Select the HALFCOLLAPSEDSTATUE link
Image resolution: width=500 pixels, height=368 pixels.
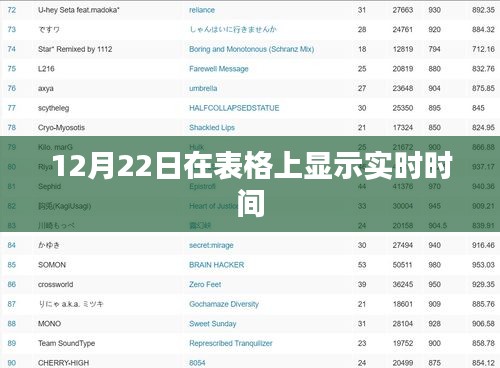click(x=234, y=108)
